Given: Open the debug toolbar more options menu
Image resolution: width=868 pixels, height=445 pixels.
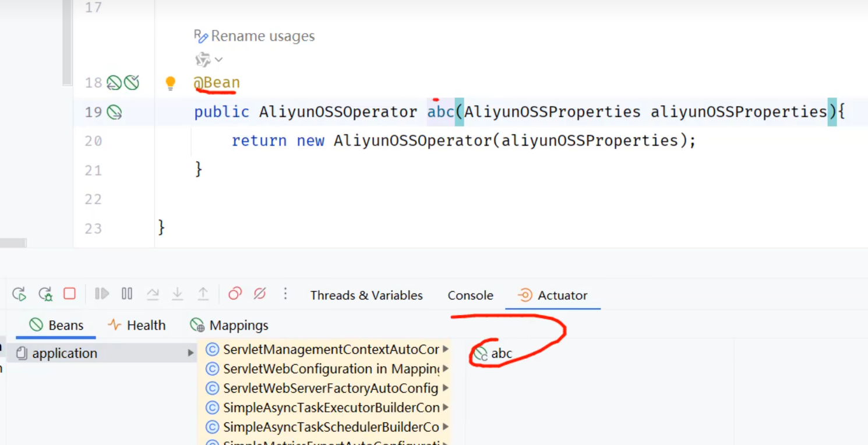Looking at the screenshot, I should pos(285,294).
